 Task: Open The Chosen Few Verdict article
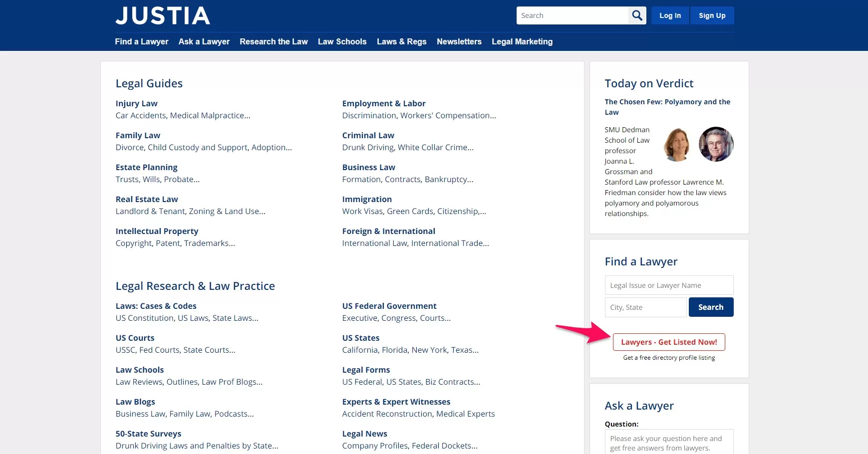click(667, 107)
